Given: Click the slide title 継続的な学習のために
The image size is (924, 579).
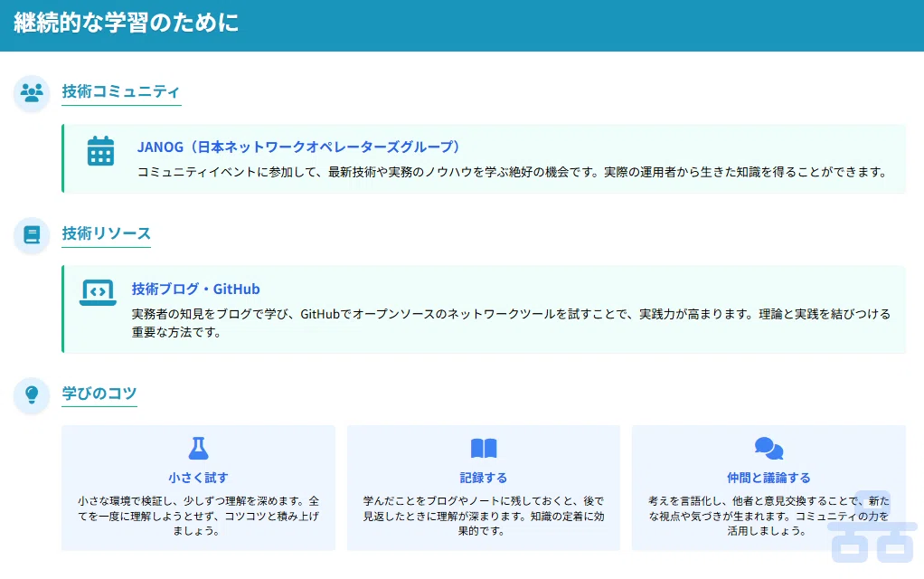Looking at the screenshot, I should (x=126, y=23).
